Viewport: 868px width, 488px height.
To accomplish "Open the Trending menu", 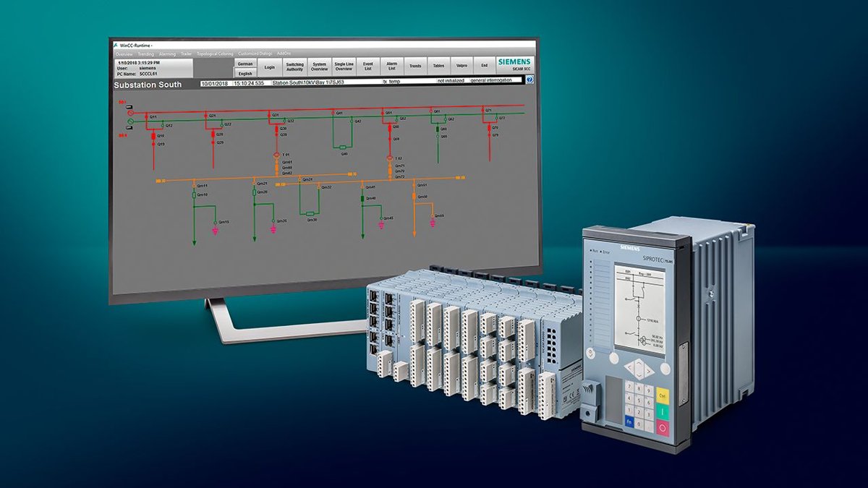I will pyautogui.click(x=145, y=53).
